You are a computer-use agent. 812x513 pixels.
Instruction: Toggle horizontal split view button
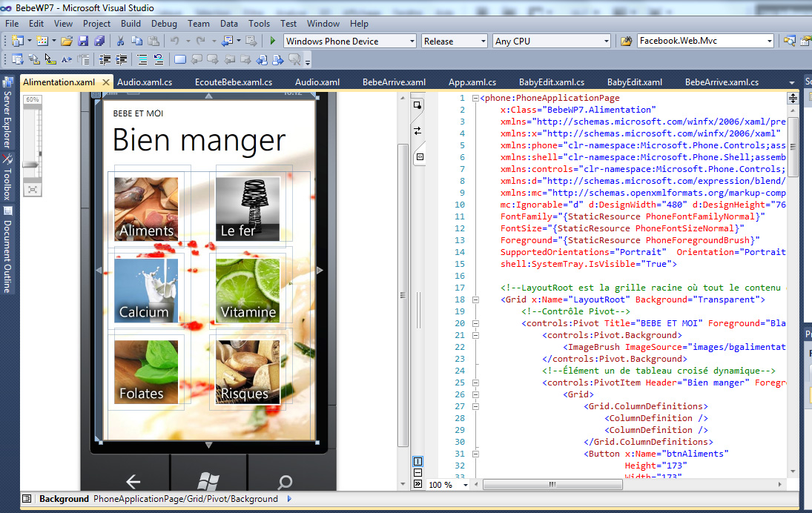coord(417,473)
